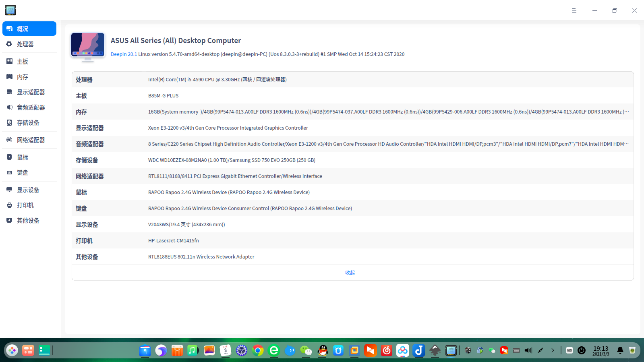Click the RTL8188EUS Wireless Network Adapter text
Screen dimensions: 644x362
pos(201,257)
